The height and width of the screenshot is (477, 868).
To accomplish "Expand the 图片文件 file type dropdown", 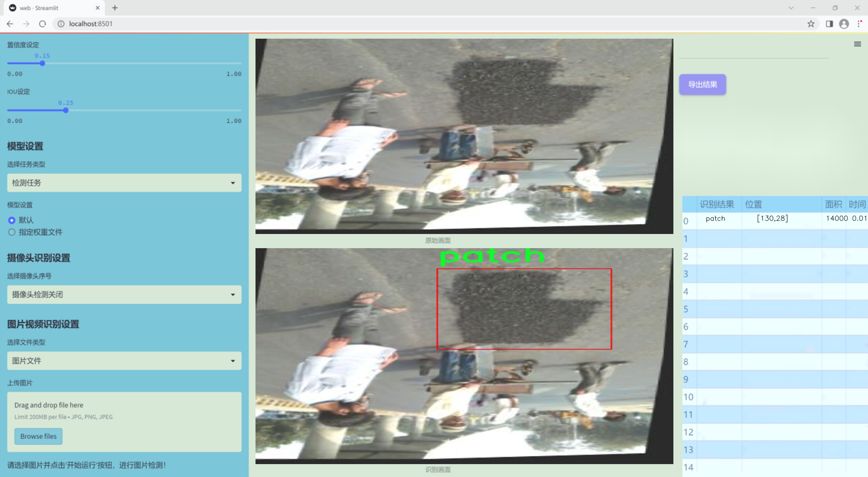I will tap(124, 361).
